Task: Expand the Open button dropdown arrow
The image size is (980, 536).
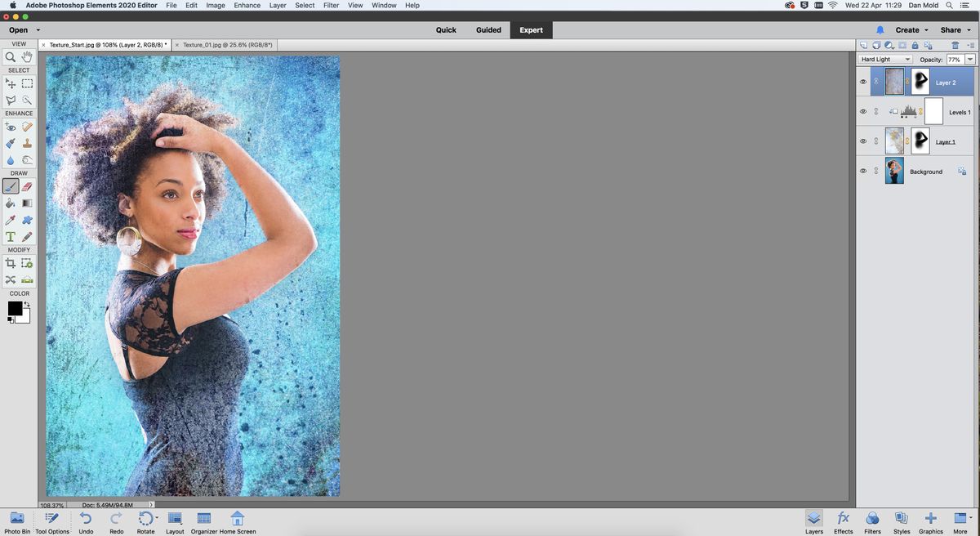Action: click(38, 30)
